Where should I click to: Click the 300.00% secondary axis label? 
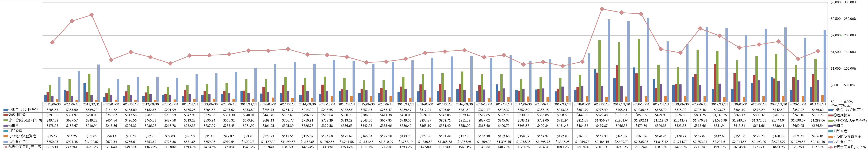(x=850, y=2)
